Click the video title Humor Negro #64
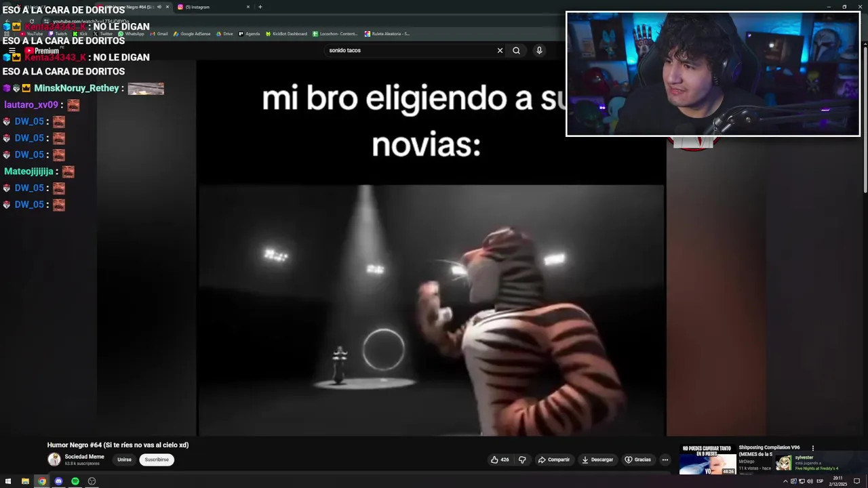868x488 pixels. click(x=118, y=445)
